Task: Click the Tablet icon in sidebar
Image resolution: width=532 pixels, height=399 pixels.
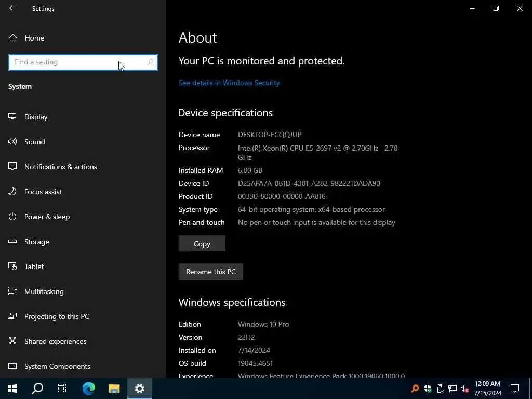Action: click(12, 267)
